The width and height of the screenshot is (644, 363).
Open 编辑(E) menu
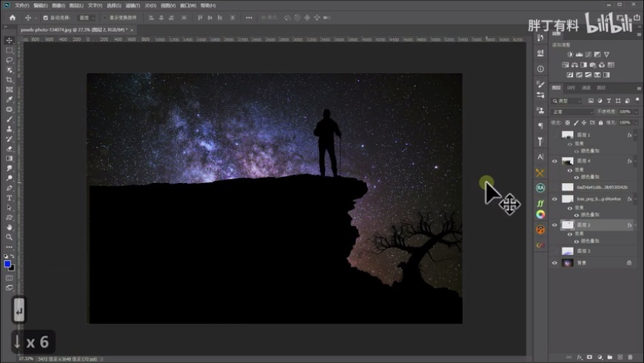40,5
